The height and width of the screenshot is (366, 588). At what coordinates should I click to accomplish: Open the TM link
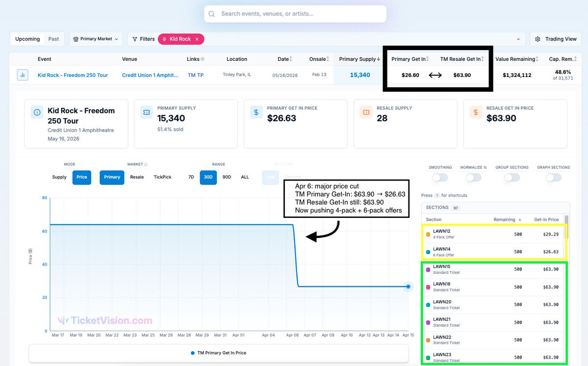(191, 75)
